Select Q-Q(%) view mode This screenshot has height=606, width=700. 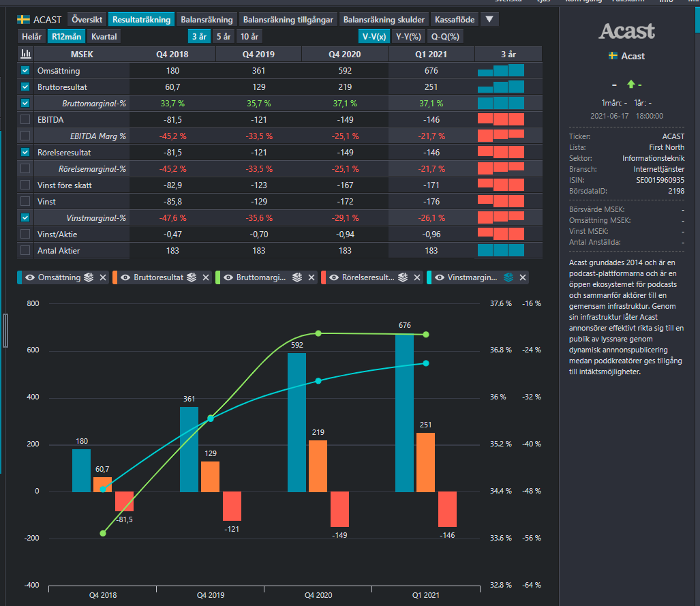445,37
